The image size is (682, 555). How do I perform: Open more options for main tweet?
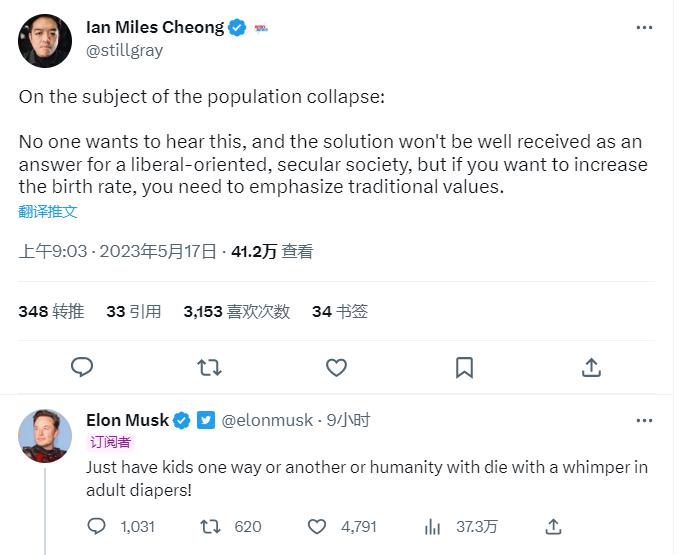[x=644, y=28]
